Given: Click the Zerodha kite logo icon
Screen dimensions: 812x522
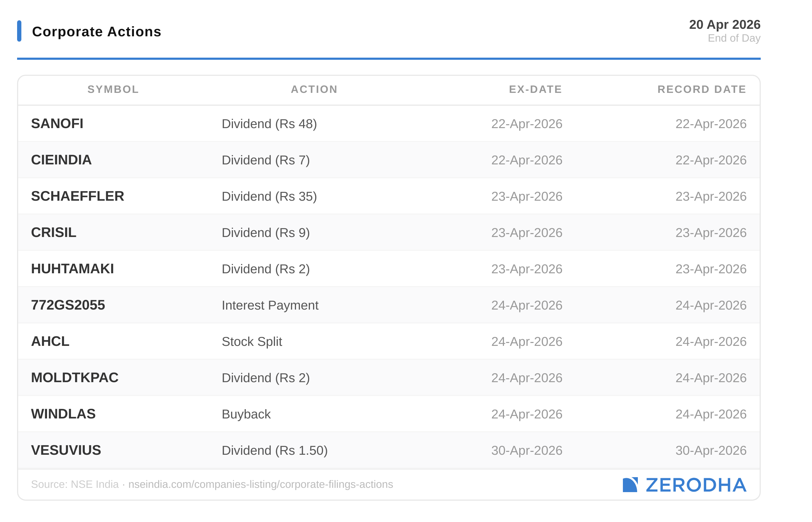Looking at the screenshot, I should (630, 485).
